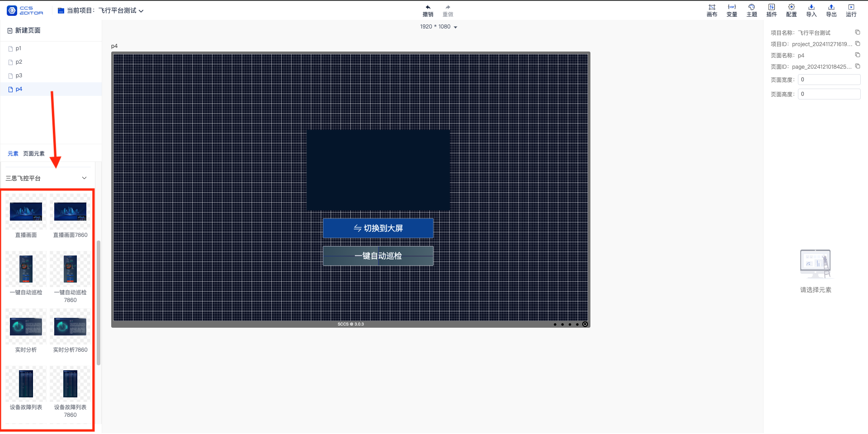Screen dimensions: 868x434
Task: Select page p3 in the page list
Action: tap(51, 75)
